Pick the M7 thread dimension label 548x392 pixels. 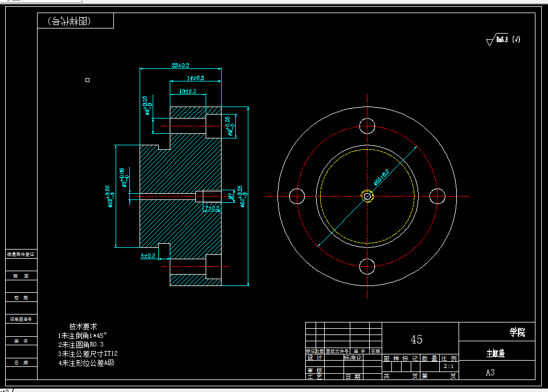pos(231,197)
